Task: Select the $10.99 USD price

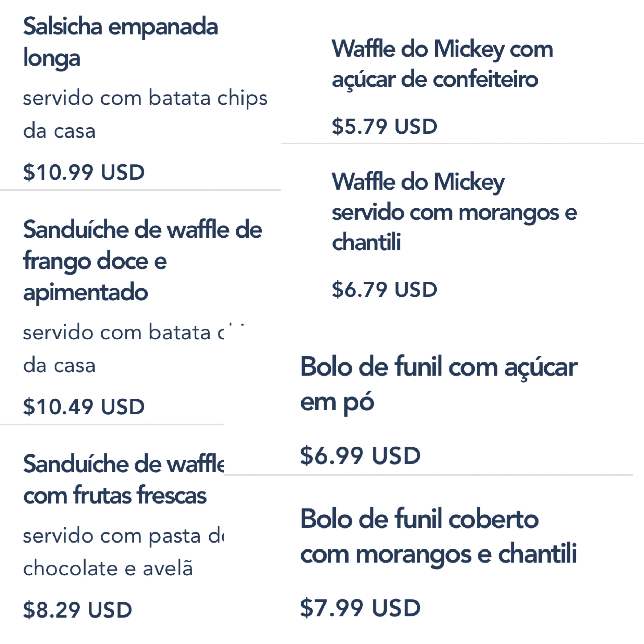Action: coord(84,172)
